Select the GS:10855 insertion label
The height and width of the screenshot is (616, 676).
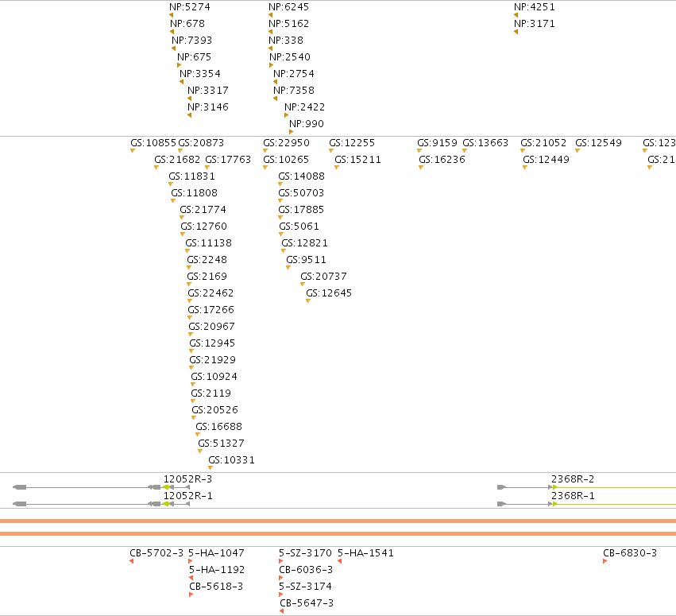point(153,143)
